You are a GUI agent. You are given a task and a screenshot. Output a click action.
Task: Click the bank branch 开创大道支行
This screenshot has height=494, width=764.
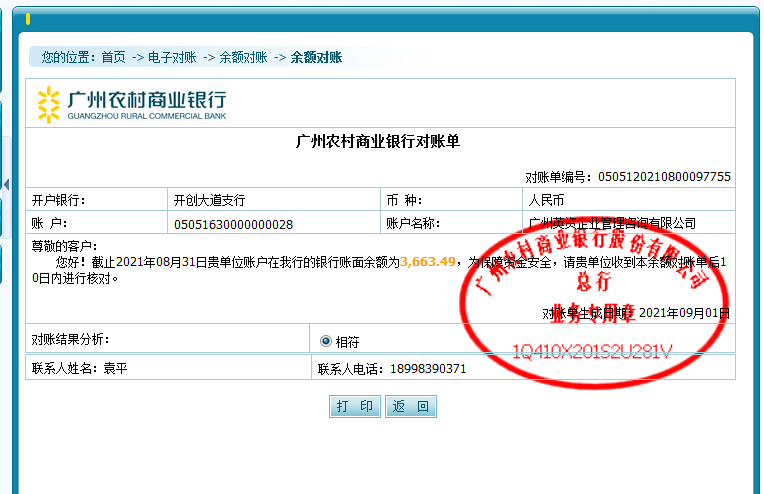pos(210,200)
